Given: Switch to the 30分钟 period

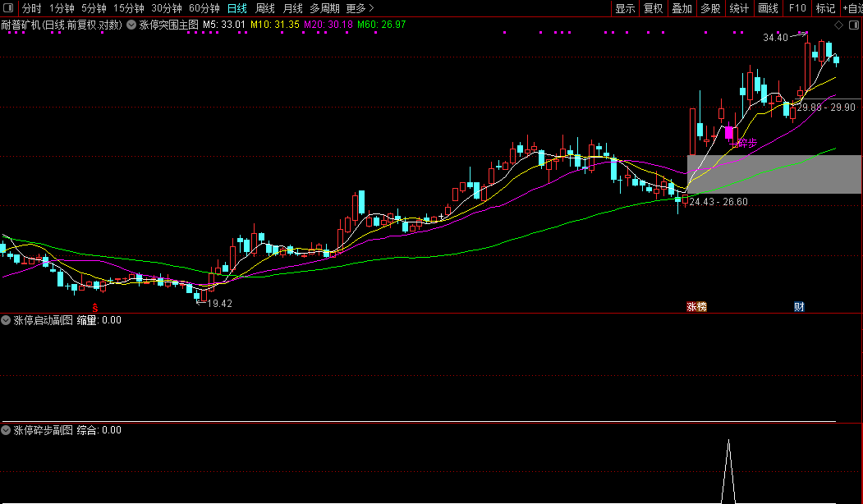Looking at the screenshot, I should pos(167,8).
